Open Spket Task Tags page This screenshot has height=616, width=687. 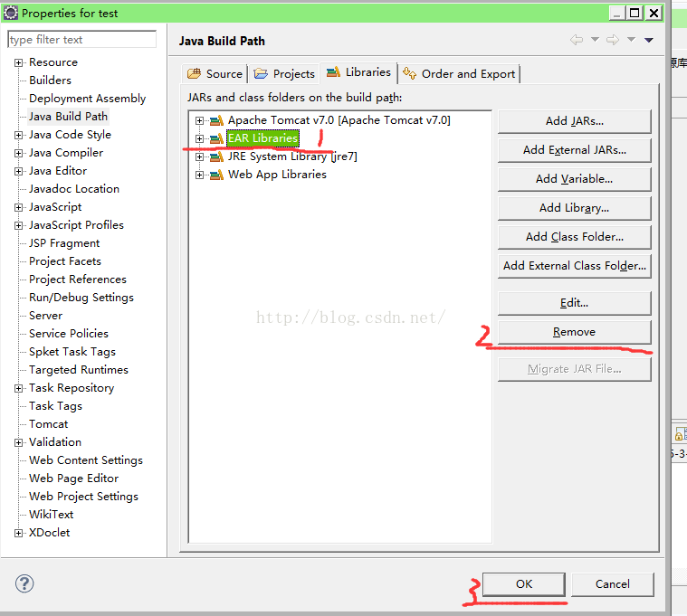point(72,352)
